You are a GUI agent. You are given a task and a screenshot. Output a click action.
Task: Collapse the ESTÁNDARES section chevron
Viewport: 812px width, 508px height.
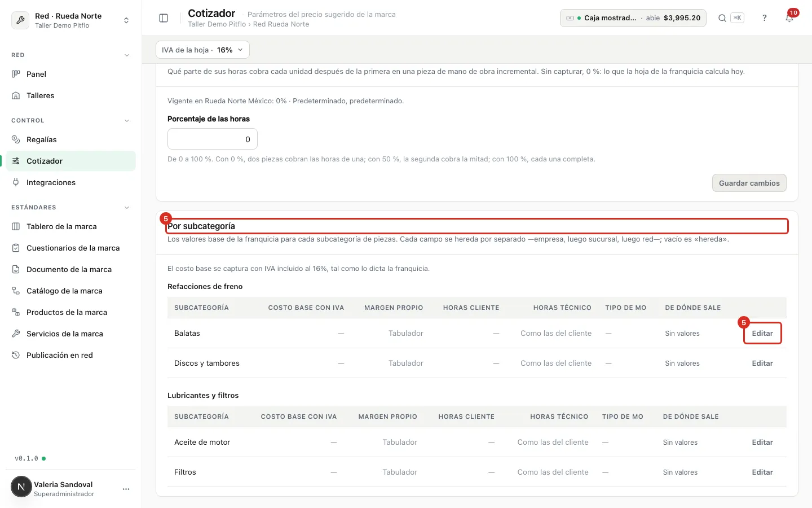pos(127,208)
